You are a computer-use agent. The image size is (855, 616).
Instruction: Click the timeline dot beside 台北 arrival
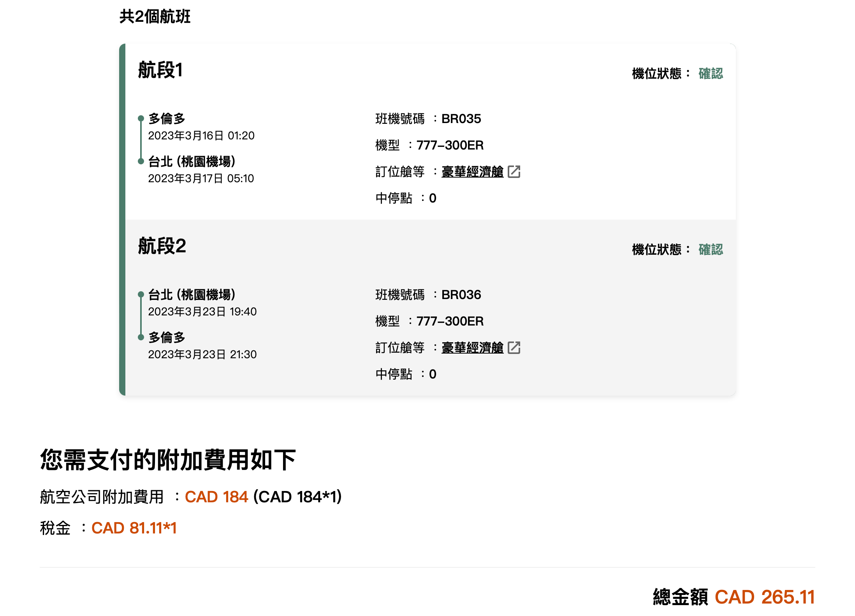point(141,160)
